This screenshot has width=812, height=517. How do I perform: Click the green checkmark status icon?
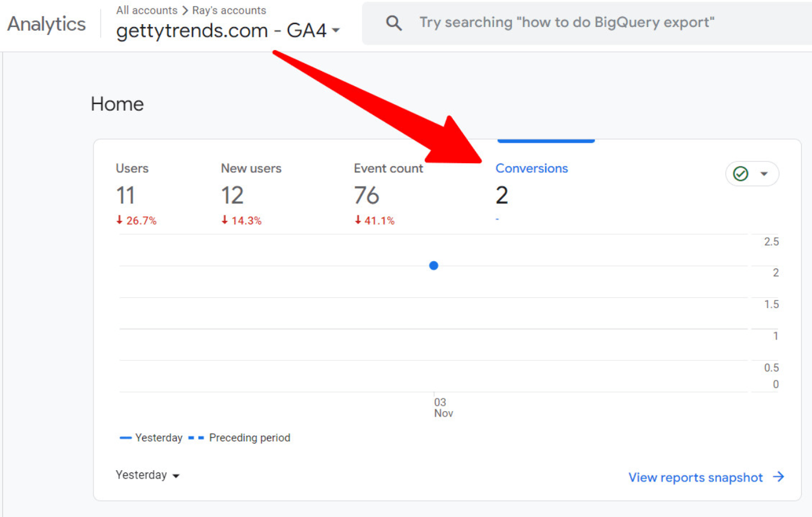pos(740,174)
